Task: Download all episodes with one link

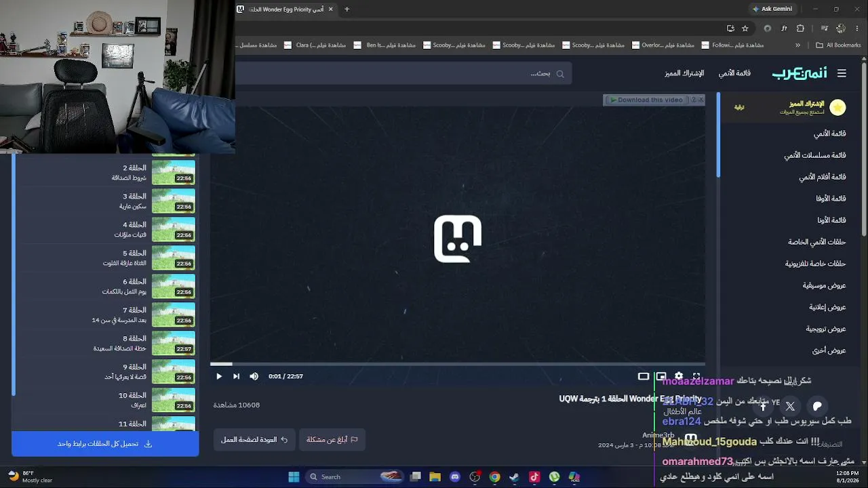Action: pos(105,444)
